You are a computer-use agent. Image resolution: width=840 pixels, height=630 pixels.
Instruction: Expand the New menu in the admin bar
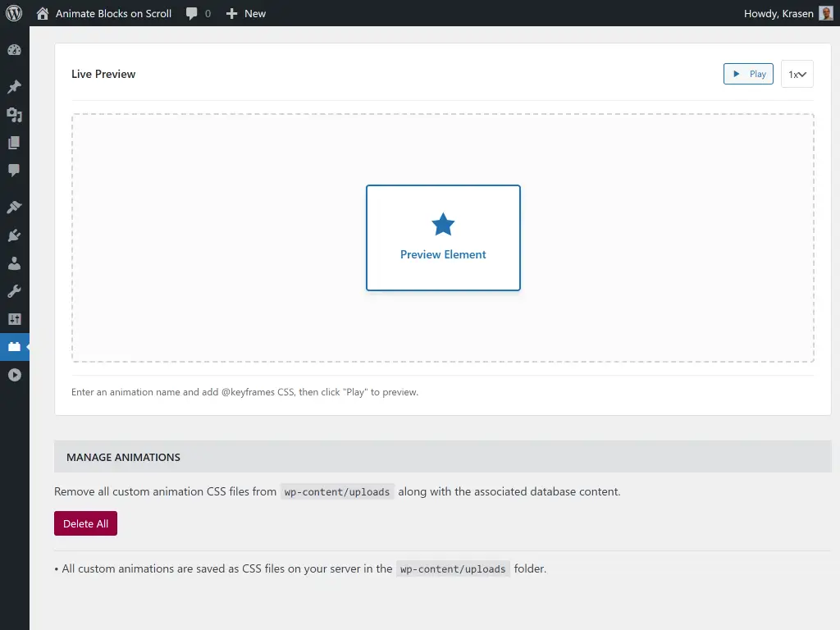[245, 13]
